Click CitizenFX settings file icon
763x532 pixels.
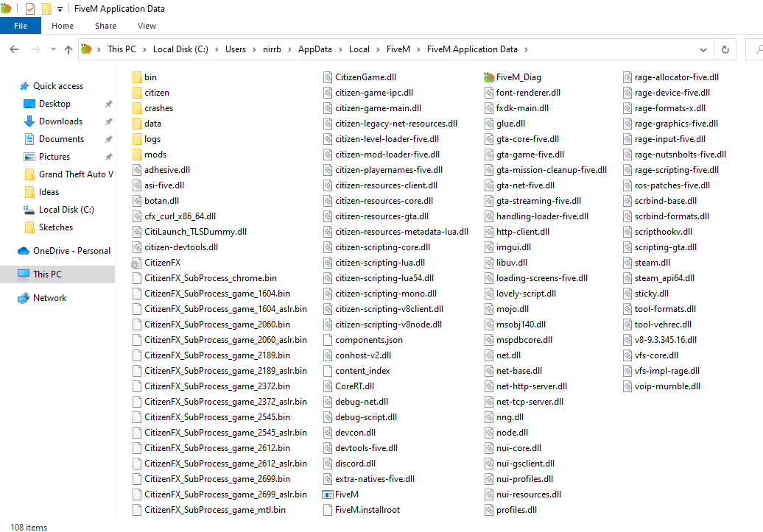pos(136,263)
